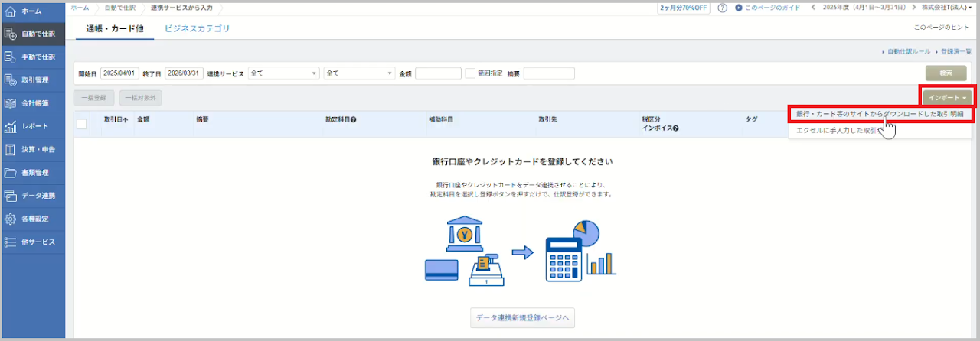
Task: Open the インポート dropdown button
Action: pos(947,97)
